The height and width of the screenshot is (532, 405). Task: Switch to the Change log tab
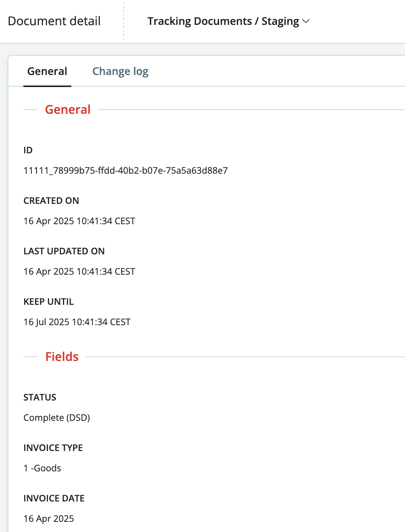point(120,71)
